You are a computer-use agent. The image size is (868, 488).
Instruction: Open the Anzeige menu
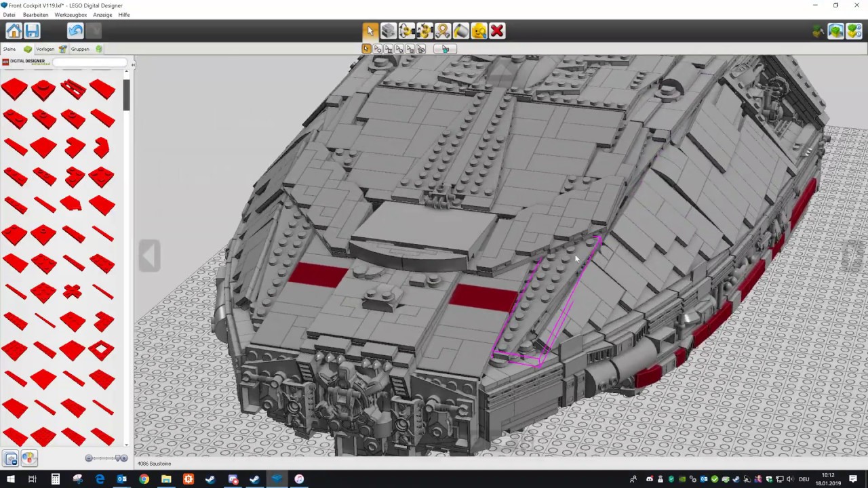click(102, 15)
